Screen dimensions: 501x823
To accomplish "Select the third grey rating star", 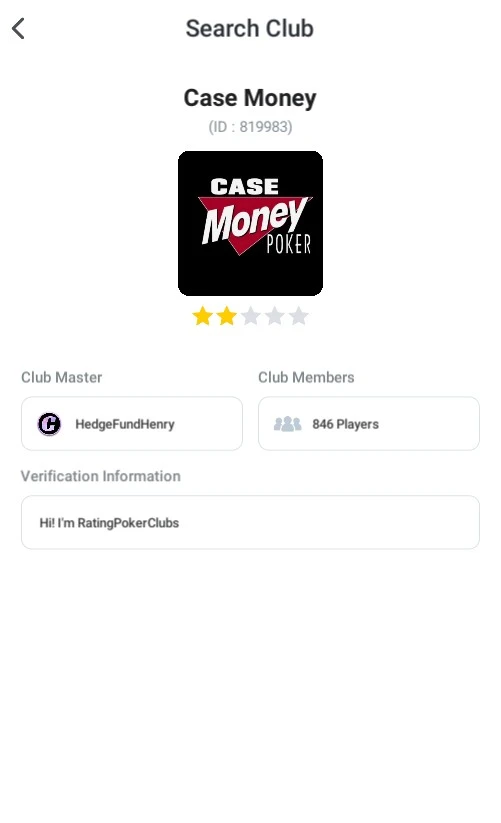I will pyautogui.click(x=251, y=316).
